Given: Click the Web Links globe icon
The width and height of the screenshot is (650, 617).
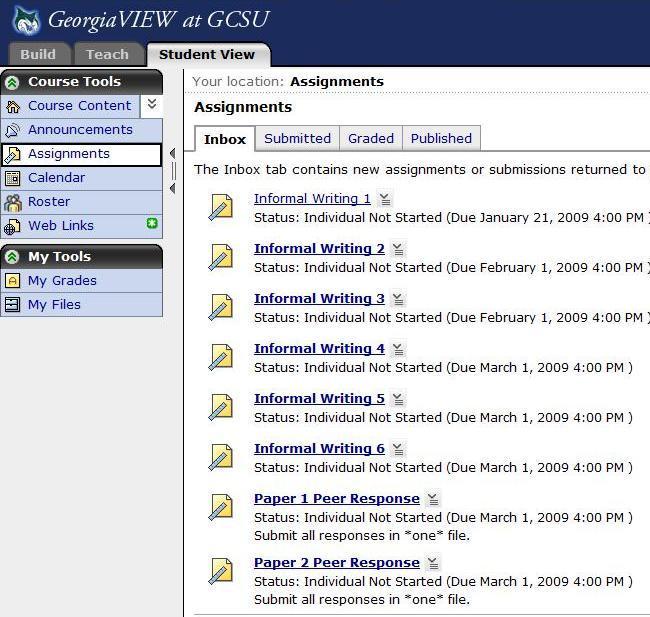Looking at the screenshot, I should tap(12, 227).
